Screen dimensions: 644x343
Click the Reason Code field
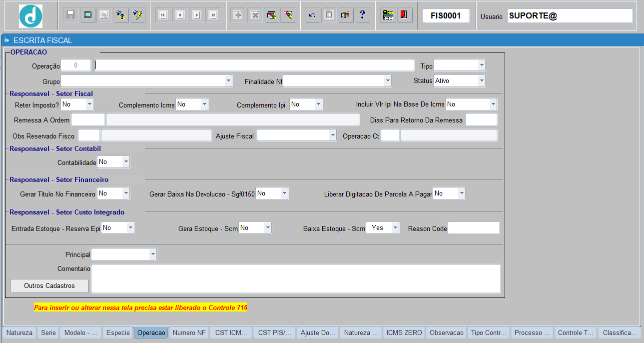click(474, 228)
